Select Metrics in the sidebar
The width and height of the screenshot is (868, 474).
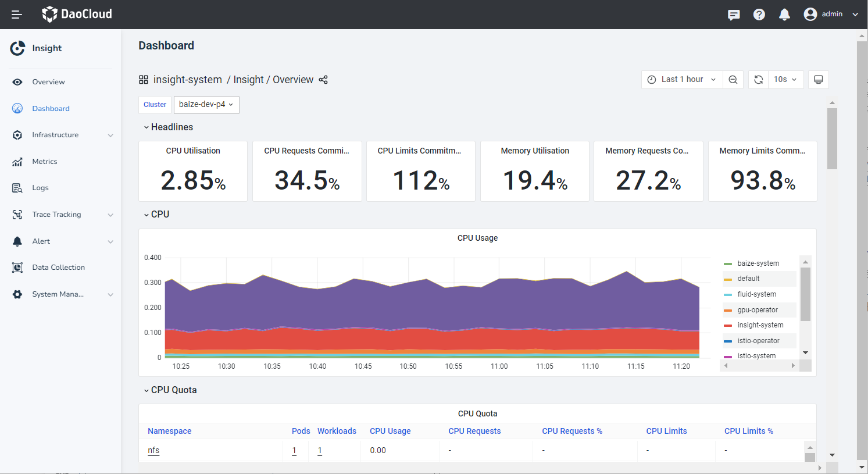click(45, 162)
